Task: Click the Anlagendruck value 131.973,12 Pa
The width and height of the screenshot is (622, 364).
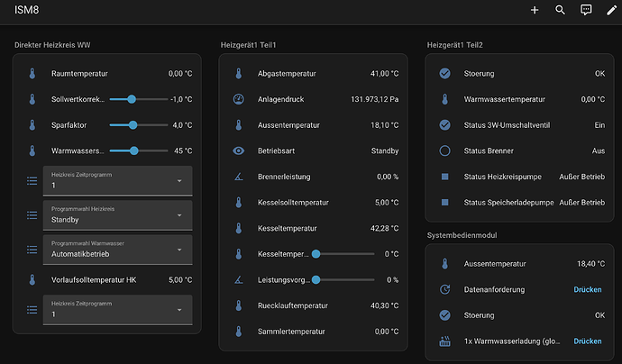Action: click(374, 99)
